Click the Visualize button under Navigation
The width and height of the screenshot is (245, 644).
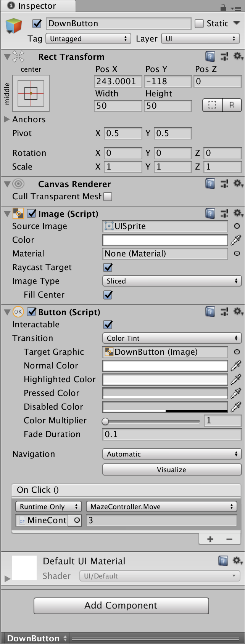tap(172, 469)
